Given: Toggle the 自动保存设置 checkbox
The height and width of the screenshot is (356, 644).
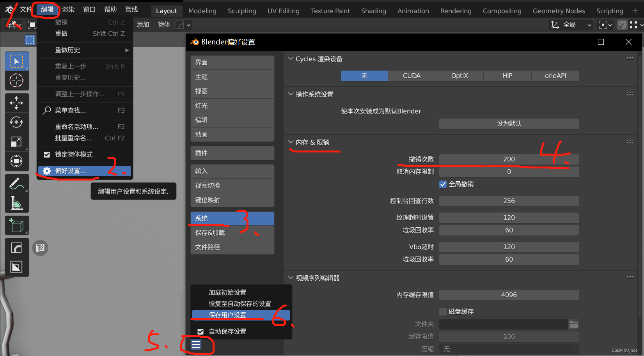Looking at the screenshot, I should (200, 331).
